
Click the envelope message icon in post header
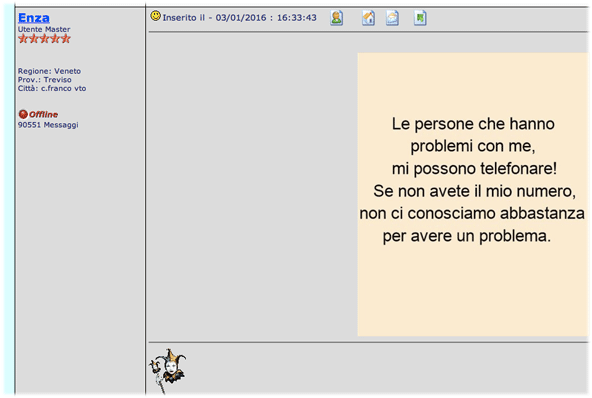click(x=392, y=18)
